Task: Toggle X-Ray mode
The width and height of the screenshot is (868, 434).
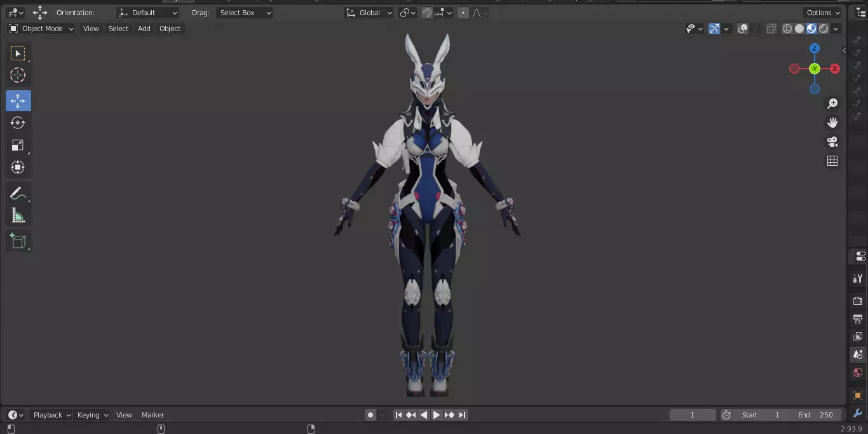Action: pos(771,29)
